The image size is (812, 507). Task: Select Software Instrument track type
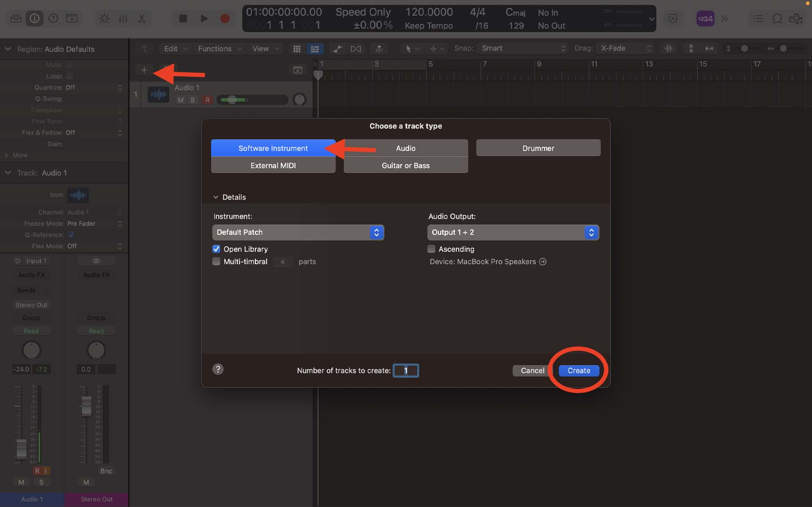coord(273,148)
